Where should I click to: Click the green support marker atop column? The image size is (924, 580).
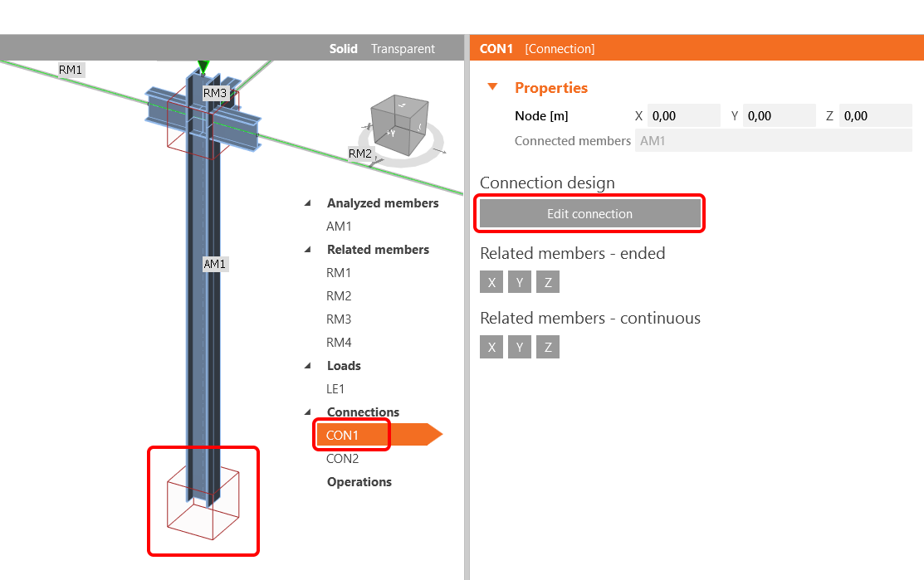[x=204, y=66]
